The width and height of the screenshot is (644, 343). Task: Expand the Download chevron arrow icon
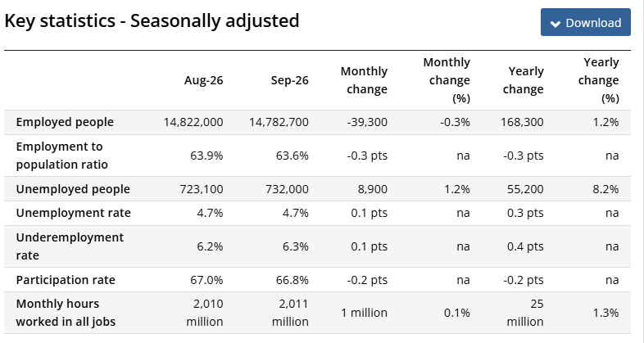pos(555,24)
